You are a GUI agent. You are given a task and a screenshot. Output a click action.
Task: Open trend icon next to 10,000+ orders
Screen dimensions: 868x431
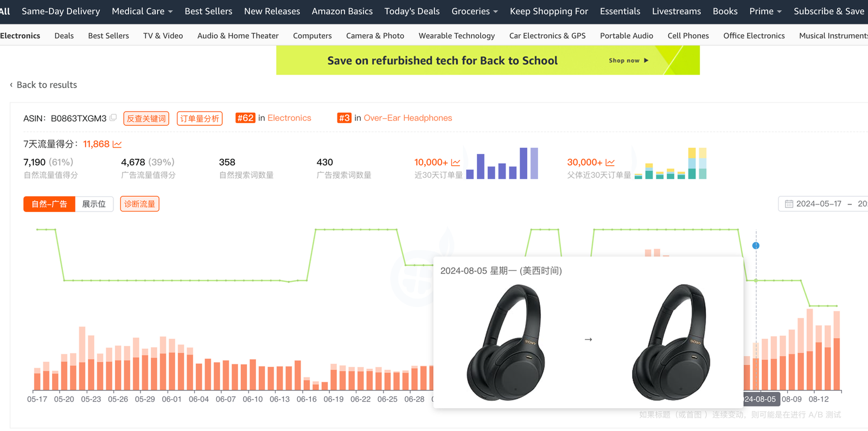[x=456, y=163]
